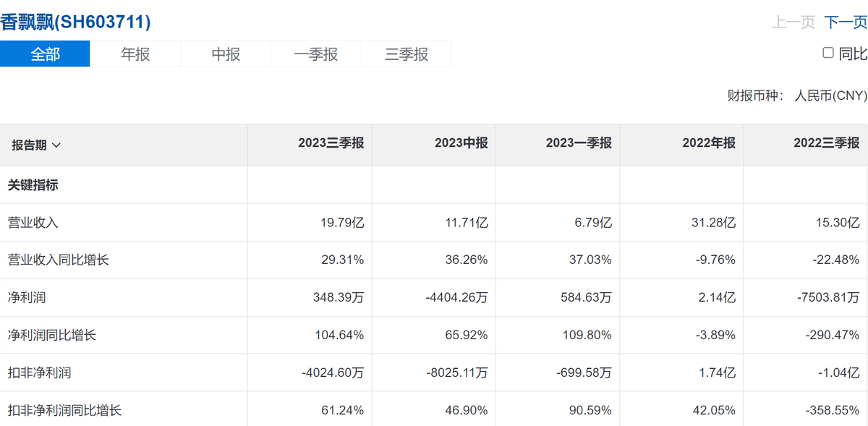
Task: Click the 2022年报 column header
Action: click(708, 143)
